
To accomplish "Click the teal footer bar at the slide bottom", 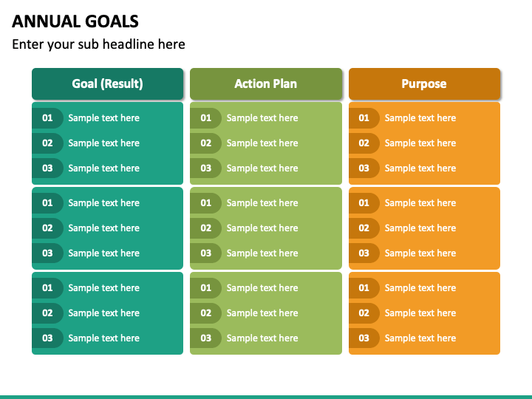I will 266,397.
